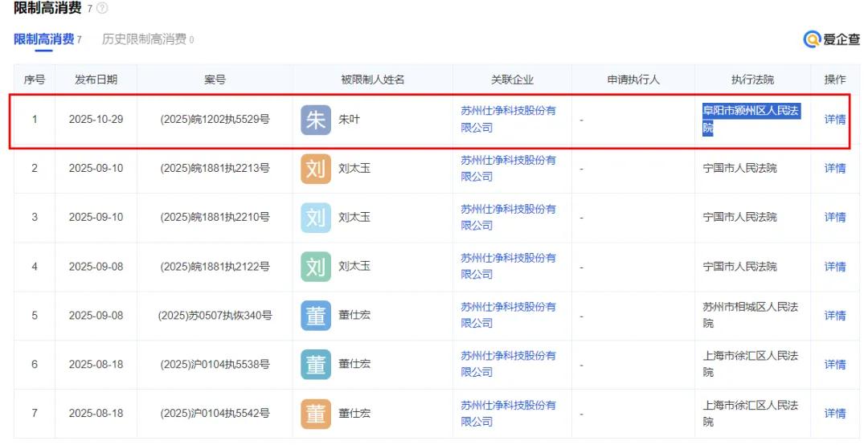This screenshot has width=868, height=445.
Task: Click 苏州市相城区人民法院 cell
Action: (751, 315)
